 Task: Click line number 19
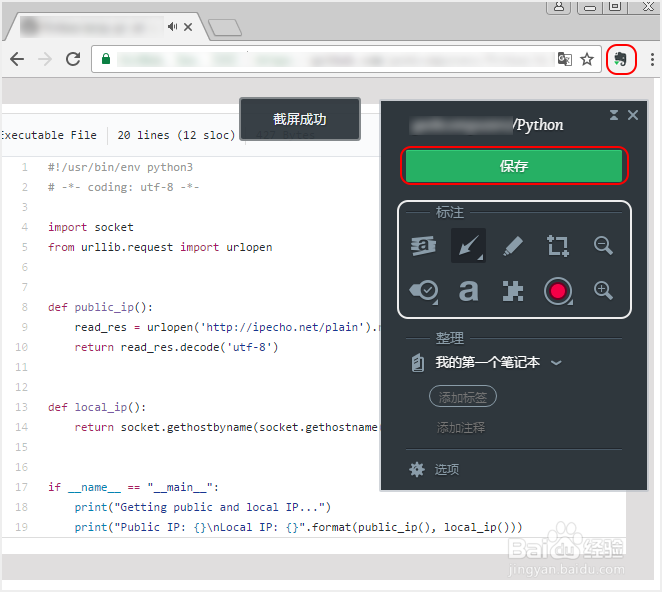point(22,527)
